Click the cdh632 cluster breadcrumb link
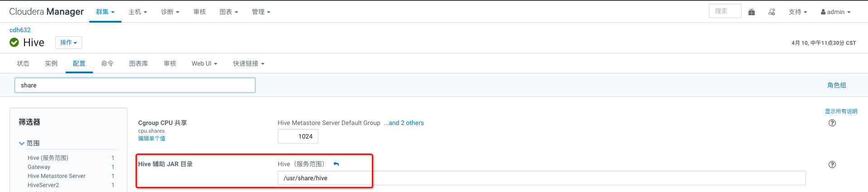 (x=20, y=30)
